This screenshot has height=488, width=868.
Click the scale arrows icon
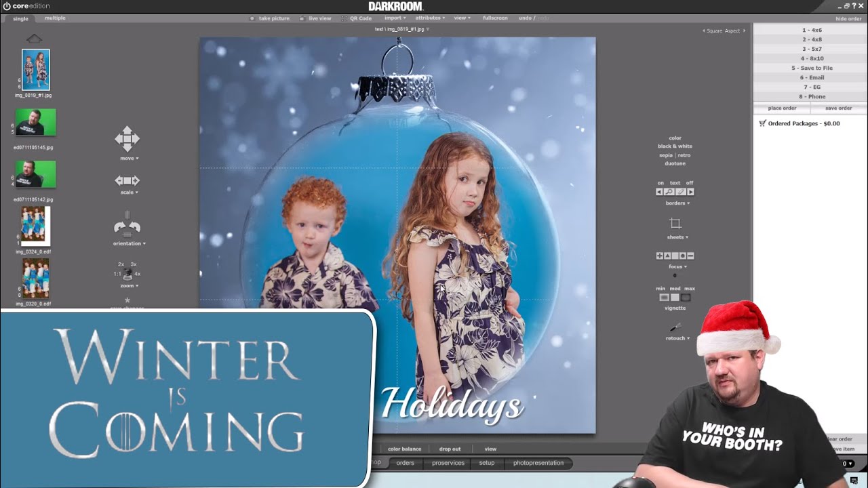127,180
